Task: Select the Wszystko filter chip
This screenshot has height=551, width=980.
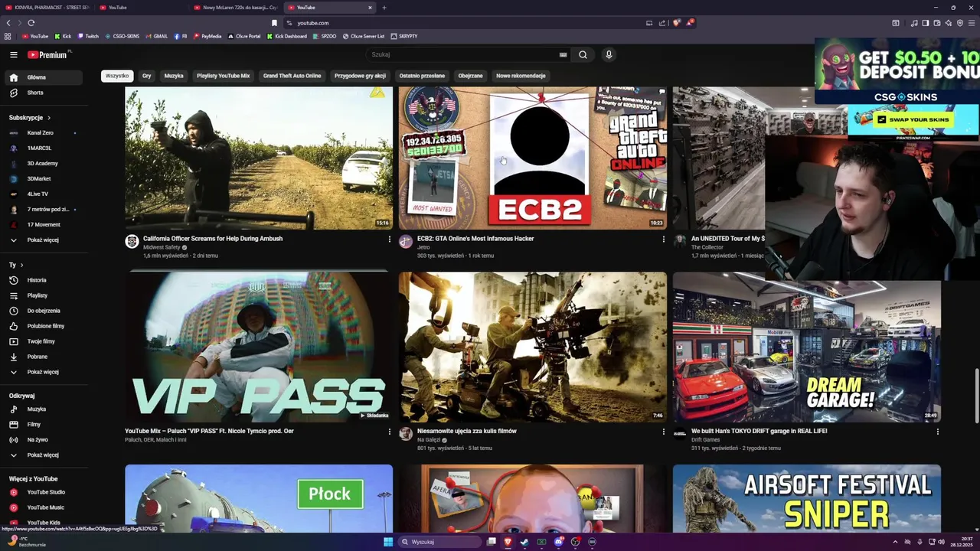Action: click(x=117, y=76)
